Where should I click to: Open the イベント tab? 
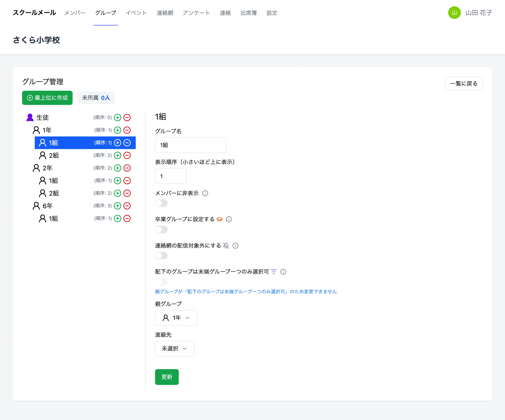pos(136,13)
